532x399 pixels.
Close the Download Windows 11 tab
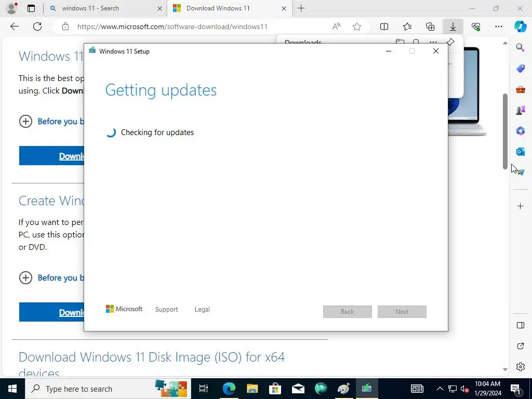tap(284, 8)
